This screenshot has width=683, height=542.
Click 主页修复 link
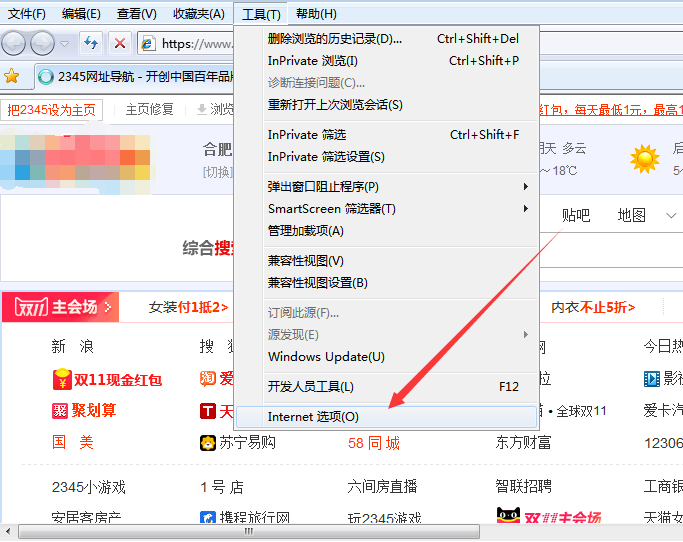[149, 109]
